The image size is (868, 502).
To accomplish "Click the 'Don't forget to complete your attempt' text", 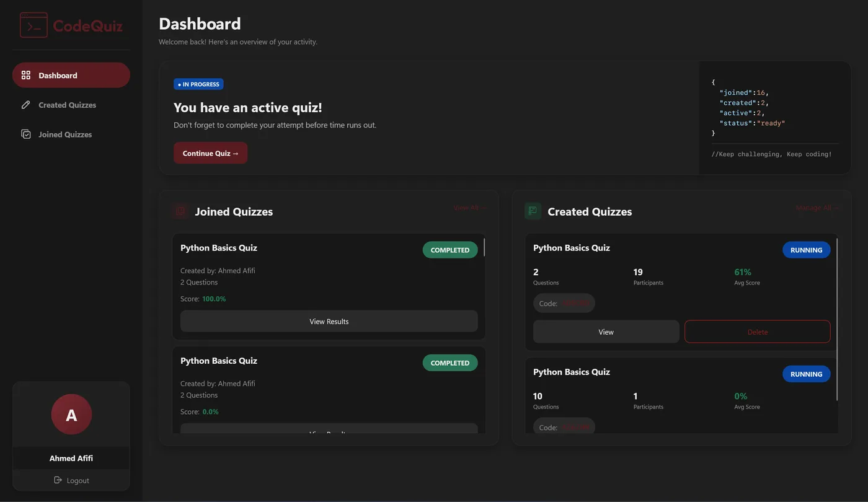I will (275, 125).
